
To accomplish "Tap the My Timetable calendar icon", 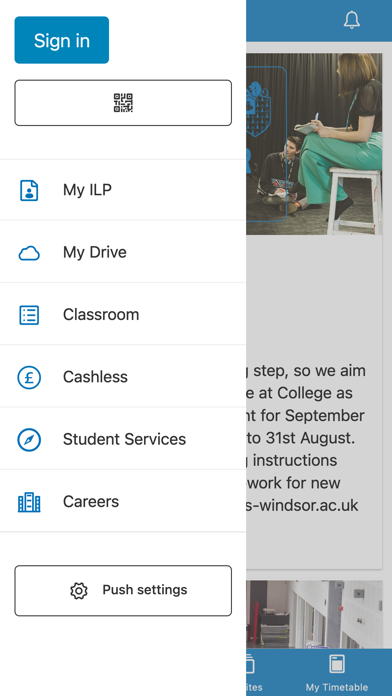I will 337,664.
